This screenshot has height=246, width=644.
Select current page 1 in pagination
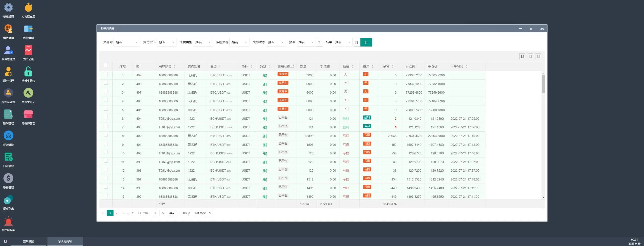pyautogui.click(x=110, y=213)
